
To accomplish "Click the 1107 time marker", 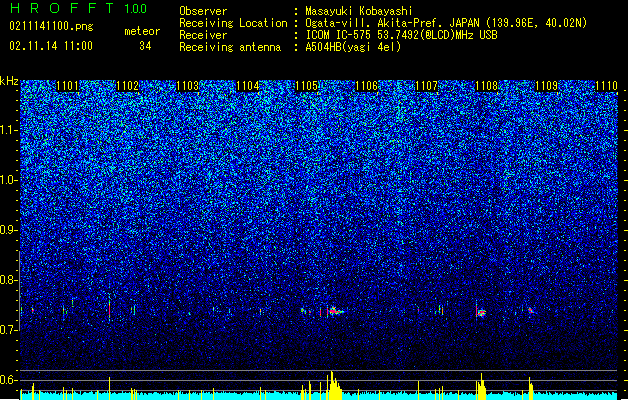I will [x=426, y=86].
